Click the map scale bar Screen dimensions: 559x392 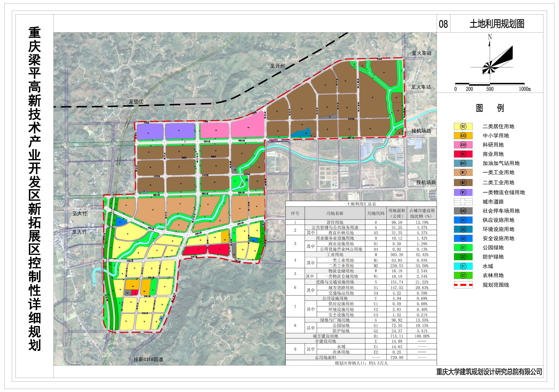click(490, 84)
